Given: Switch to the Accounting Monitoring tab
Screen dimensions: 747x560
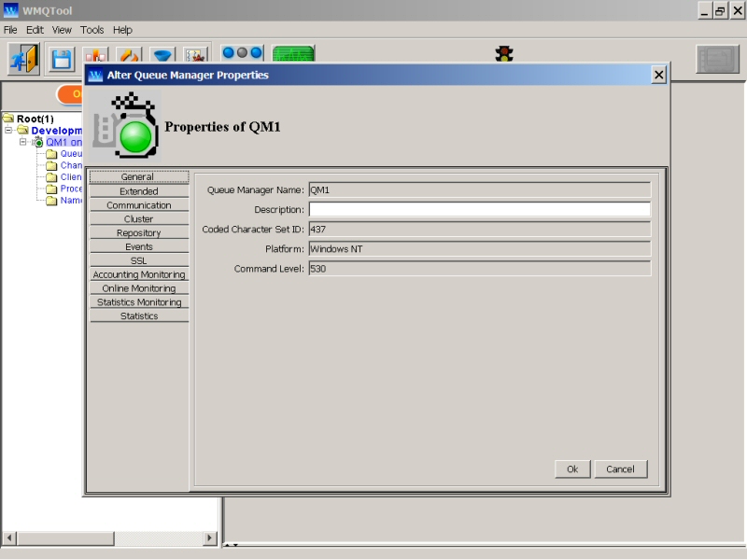Looking at the screenshot, I should tap(138, 274).
